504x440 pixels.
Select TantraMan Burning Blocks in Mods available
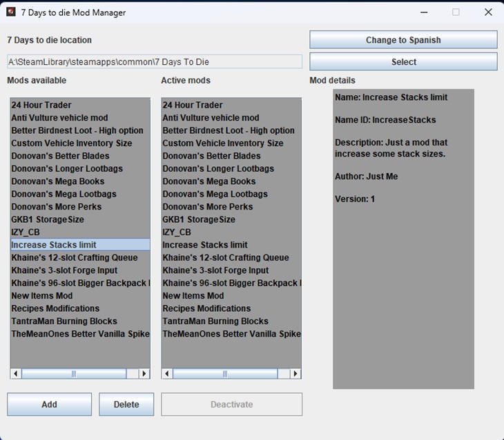pyautogui.click(x=80, y=321)
